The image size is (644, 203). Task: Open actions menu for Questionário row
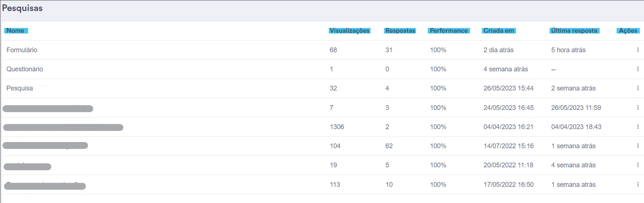click(x=638, y=69)
